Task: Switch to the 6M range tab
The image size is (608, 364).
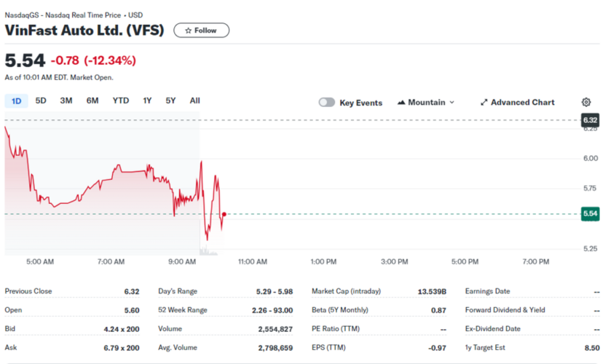Action: coord(92,100)
